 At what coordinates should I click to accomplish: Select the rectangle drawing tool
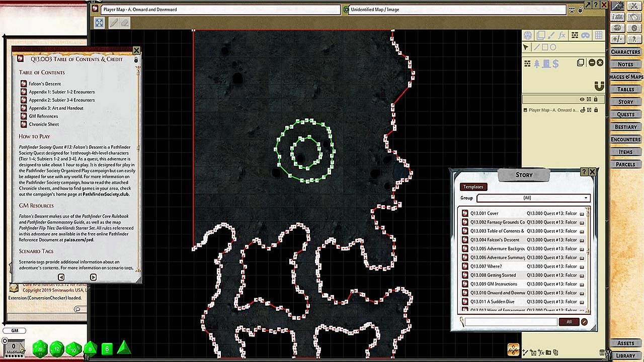pos(545,47)
